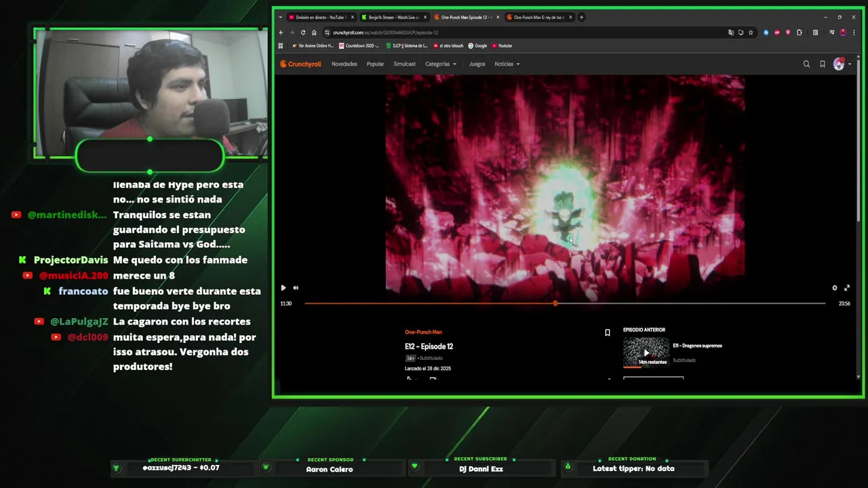Open Google bookmark
This screenshot has height=488, width=868.
[x=478, y=46]
